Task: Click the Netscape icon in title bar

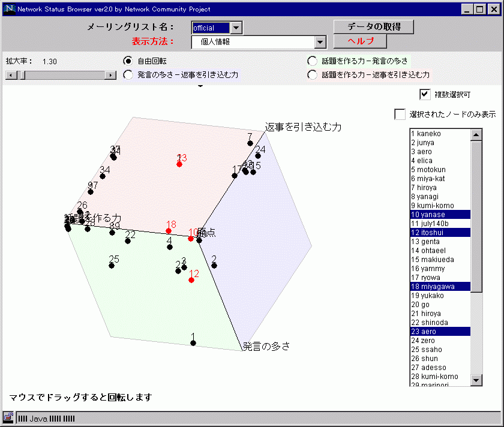Action: coord(9,9)
